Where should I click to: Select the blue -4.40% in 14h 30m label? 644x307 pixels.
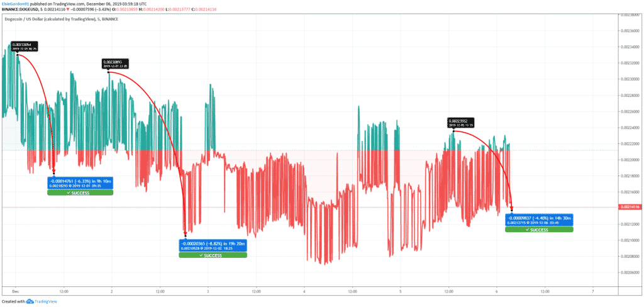click(539, 220)
